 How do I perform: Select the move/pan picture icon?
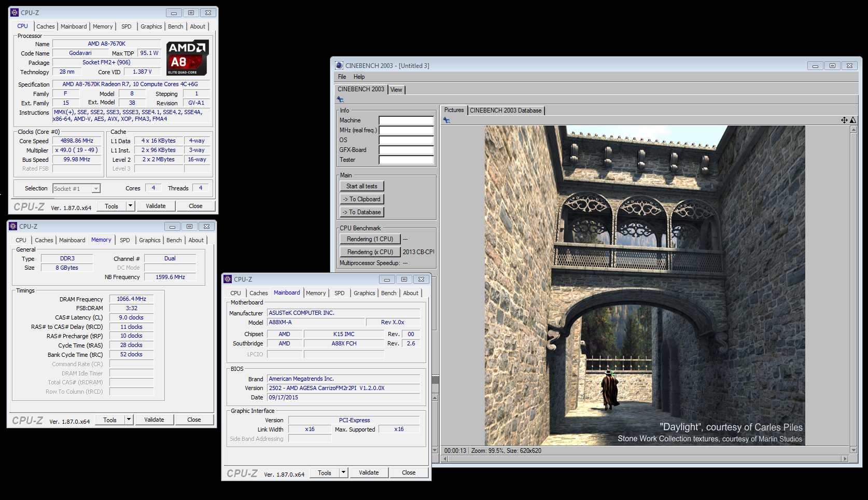click(844, 120)
